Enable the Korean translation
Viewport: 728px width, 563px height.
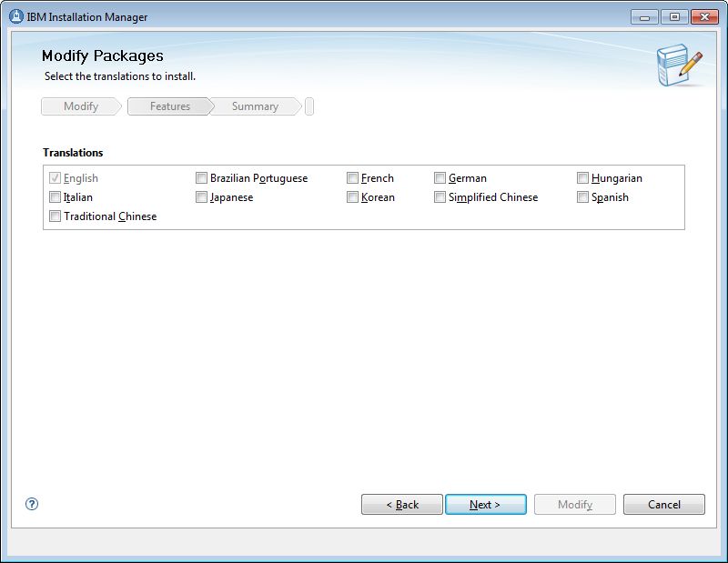pos(353,196)
